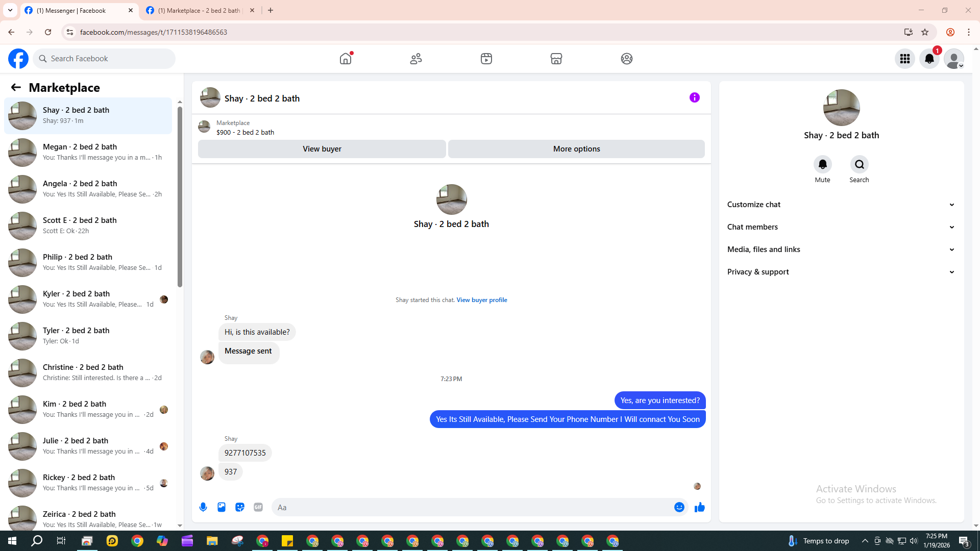Expand Customize chat section
The image size is (980, 551).
(x=841, y=205)
